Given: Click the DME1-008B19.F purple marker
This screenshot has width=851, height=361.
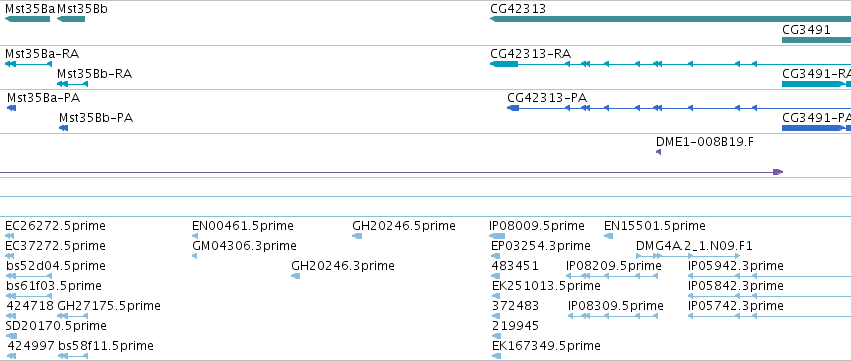Looking at the screenshot, I should (x=658, y=153).
